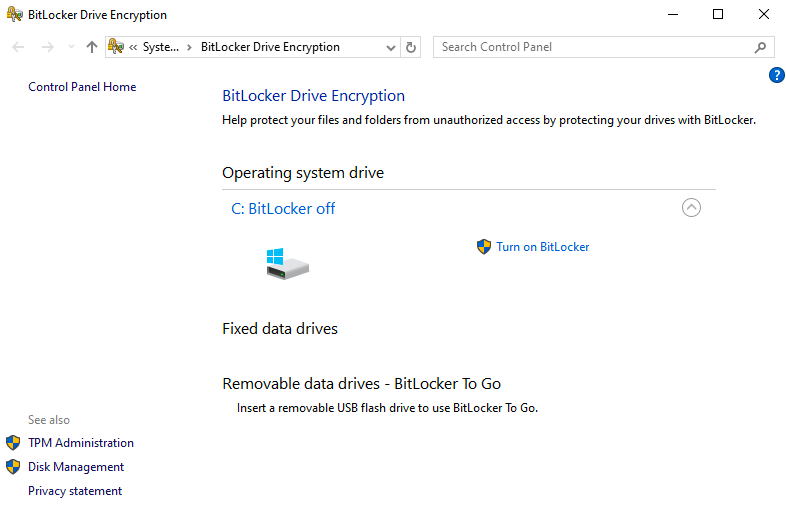Refresh the address bar location
This screenshot has height=516, width=786.
pos(411,47)
